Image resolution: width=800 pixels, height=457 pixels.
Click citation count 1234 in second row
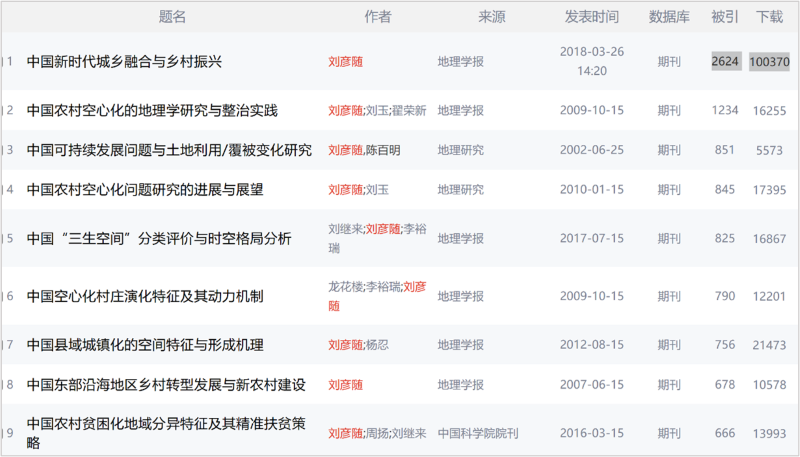pyautogui.click(x=725, y=110)
